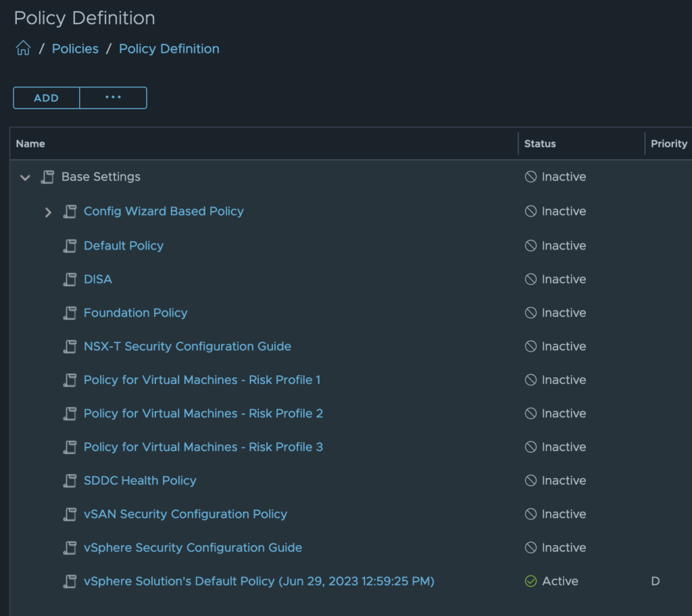
Task: Click the home icon in breadcrumb
Action: (x=23, y=49)
